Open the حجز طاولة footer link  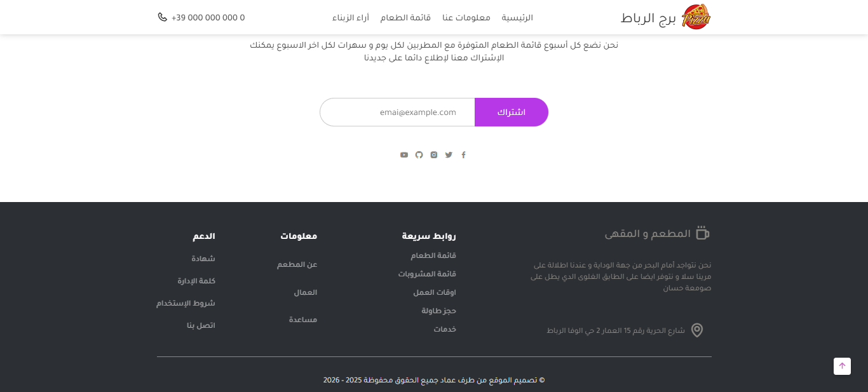438,311
